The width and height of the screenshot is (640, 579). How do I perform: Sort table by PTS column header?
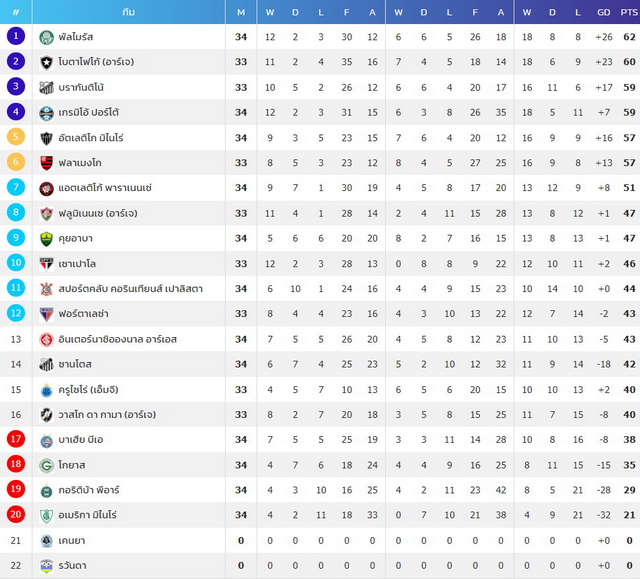click(x=629, y=12)
